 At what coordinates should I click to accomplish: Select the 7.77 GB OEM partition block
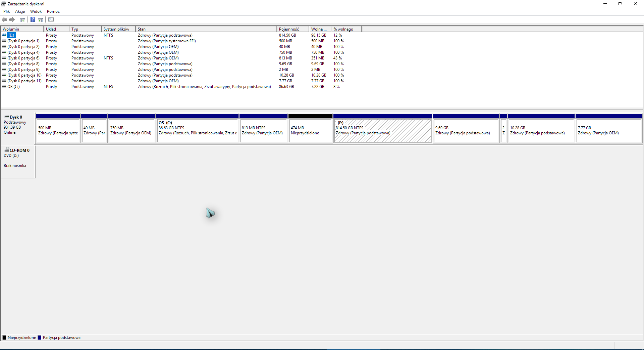(x=609, y=128)
